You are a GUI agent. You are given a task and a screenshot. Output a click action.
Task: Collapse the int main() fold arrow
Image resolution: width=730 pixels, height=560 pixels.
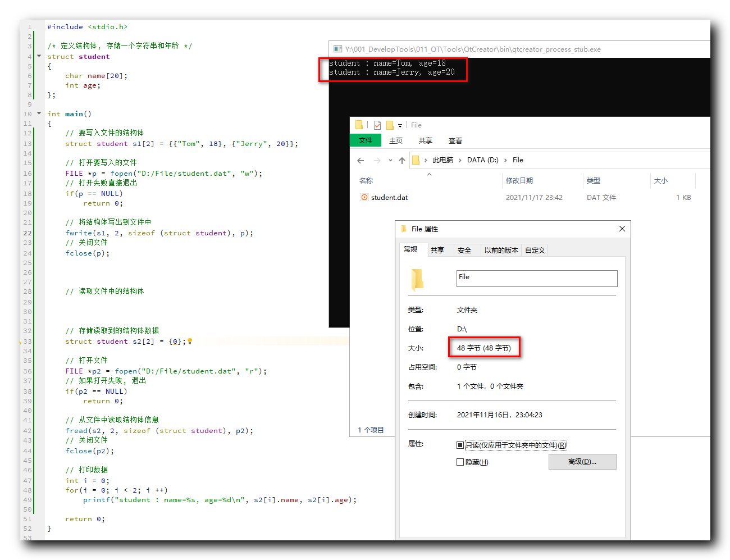click(x=39, y=113)
